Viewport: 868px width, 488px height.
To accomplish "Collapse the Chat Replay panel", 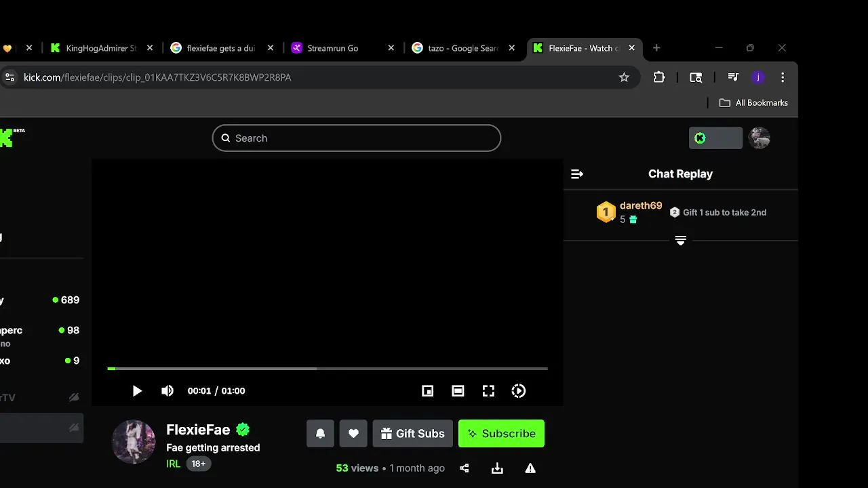I will tap(577, 174).
